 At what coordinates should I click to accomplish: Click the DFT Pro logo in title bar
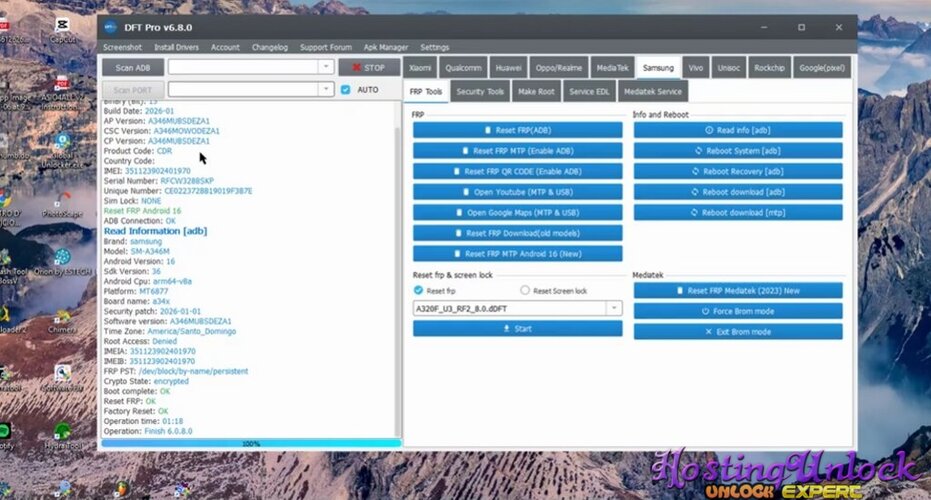tap(109, 27)
